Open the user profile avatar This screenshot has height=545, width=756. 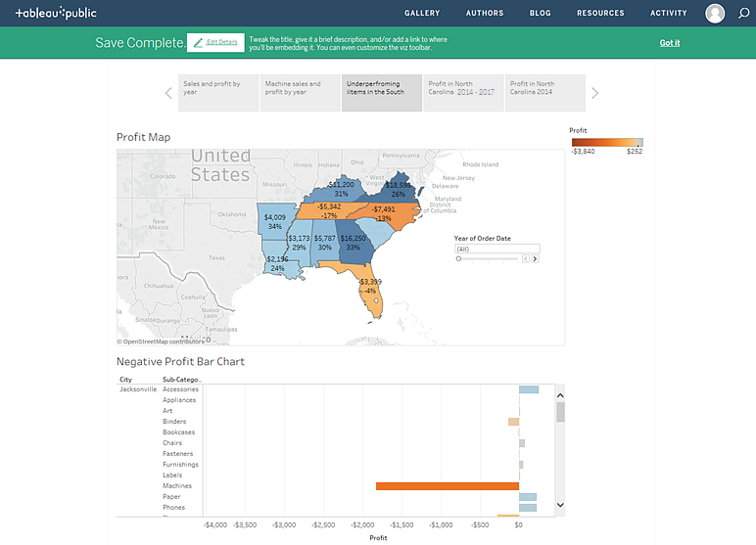click(x=716, y=14)
